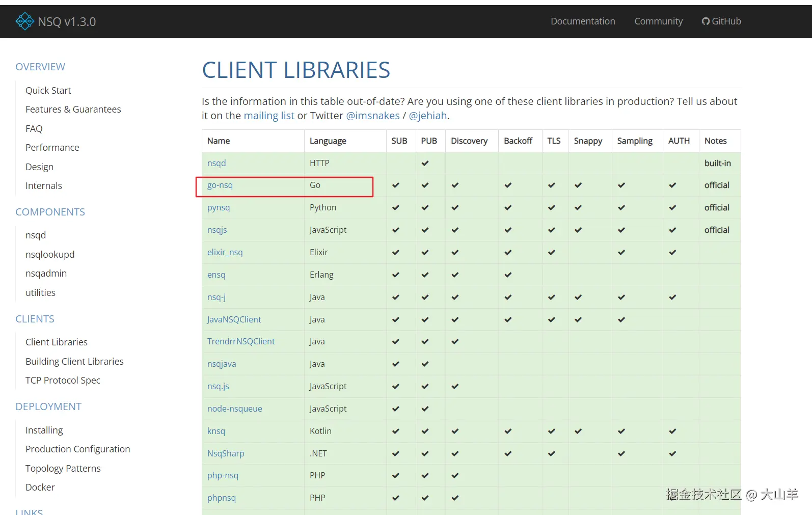Open the nsqadmin component page
812x515 pixels.
tap(46, 274)
